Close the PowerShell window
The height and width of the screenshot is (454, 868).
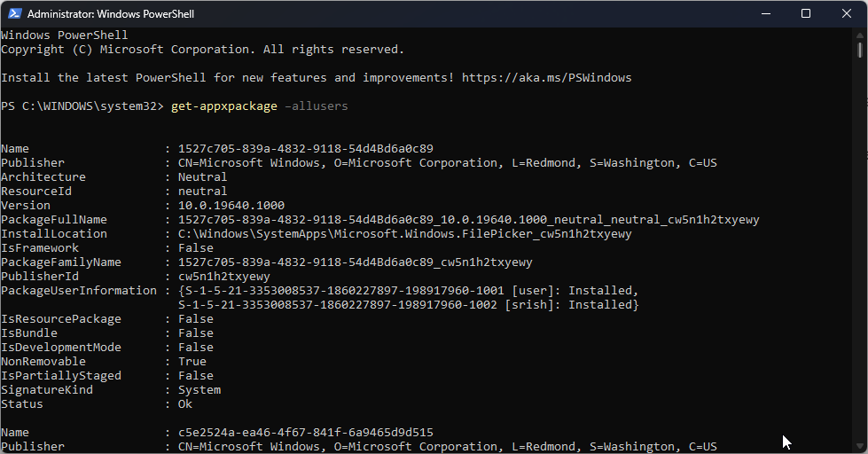pos(847,14)
